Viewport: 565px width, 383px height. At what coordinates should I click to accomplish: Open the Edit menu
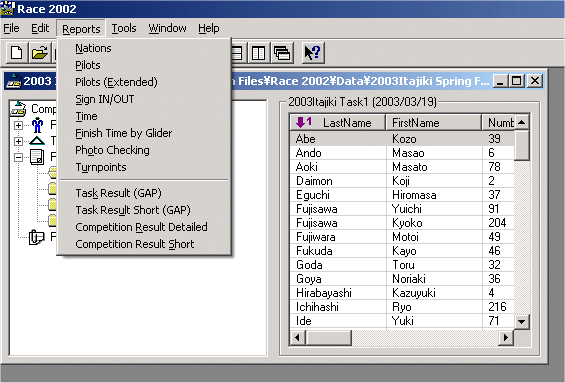[x=40, y=28]
